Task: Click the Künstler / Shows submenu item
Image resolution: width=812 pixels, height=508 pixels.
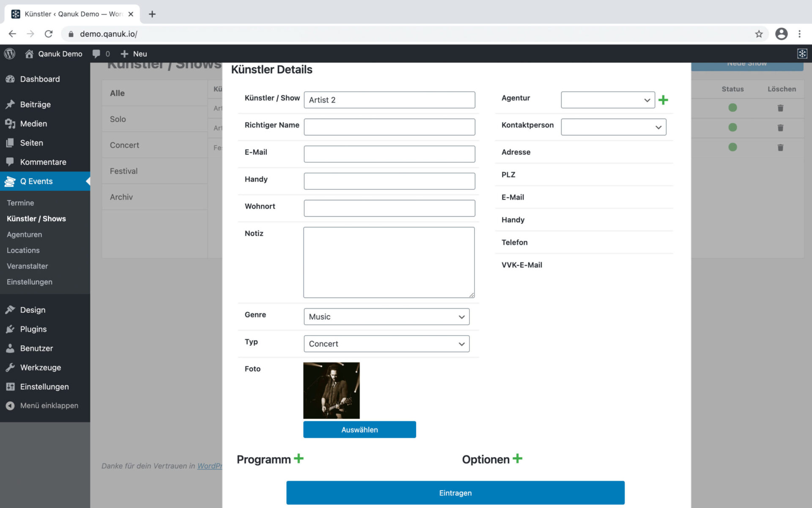Action: tap(36, 219)
